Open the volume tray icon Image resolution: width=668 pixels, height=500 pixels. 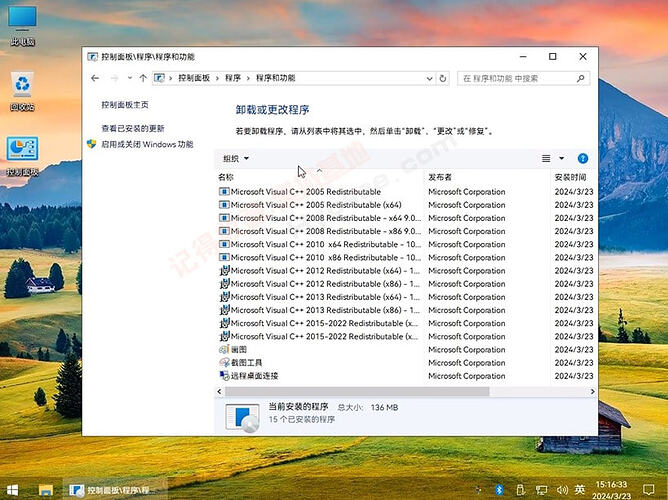pyautogui.click(x=562, y=490)
